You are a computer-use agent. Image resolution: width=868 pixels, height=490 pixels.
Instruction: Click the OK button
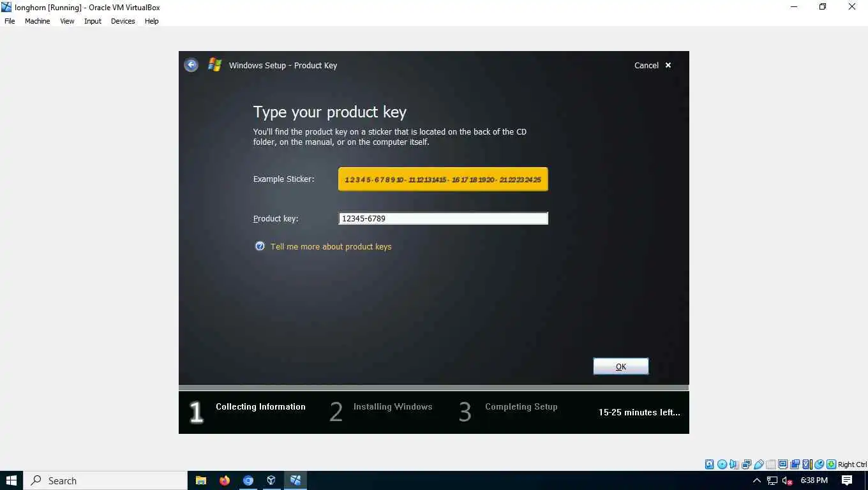[621, 366]
